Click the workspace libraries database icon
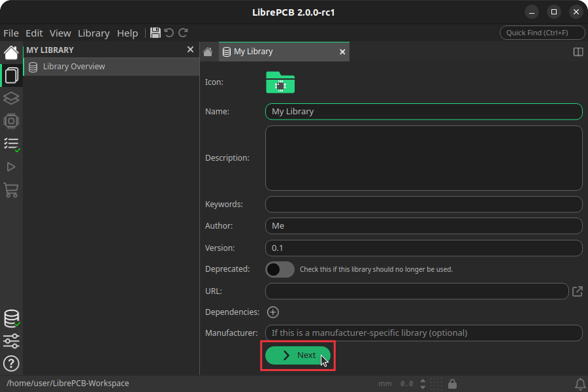Image resolution: width=588 pixels, height=392 pixels. click(x=11, y=318)
